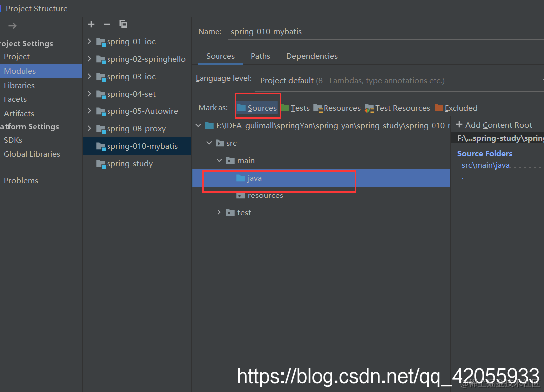Click the src folder icon
The image size is (544, 392).
pos(220,143)
